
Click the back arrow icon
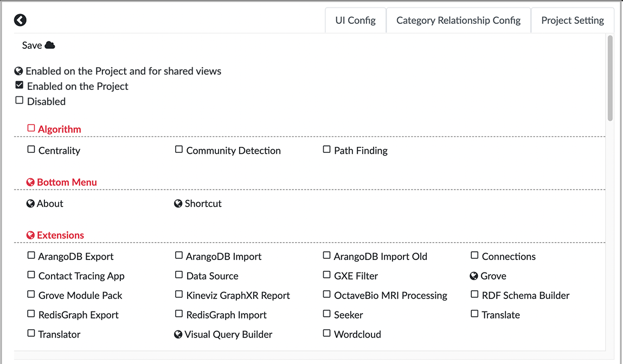20,20
